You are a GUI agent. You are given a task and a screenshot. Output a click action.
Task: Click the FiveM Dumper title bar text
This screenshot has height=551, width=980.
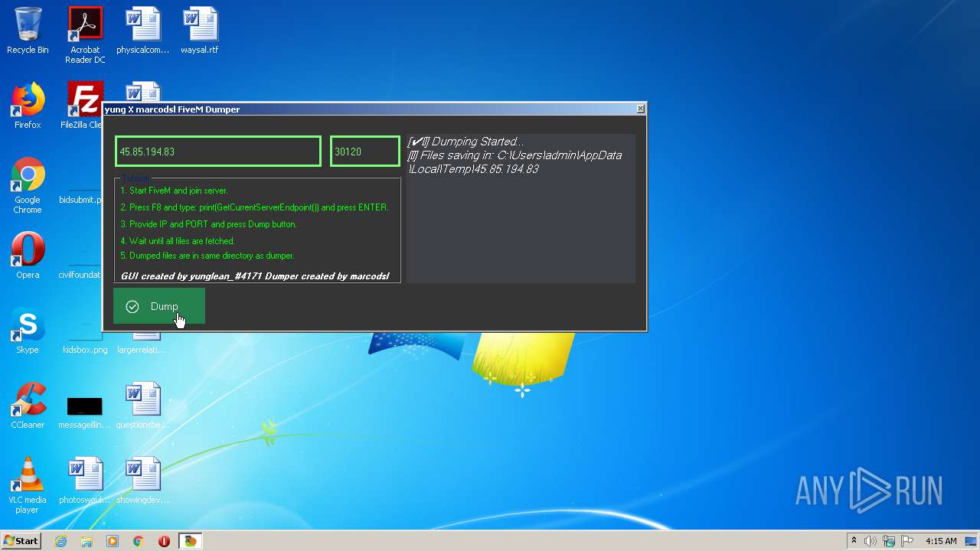coord(172,109)
